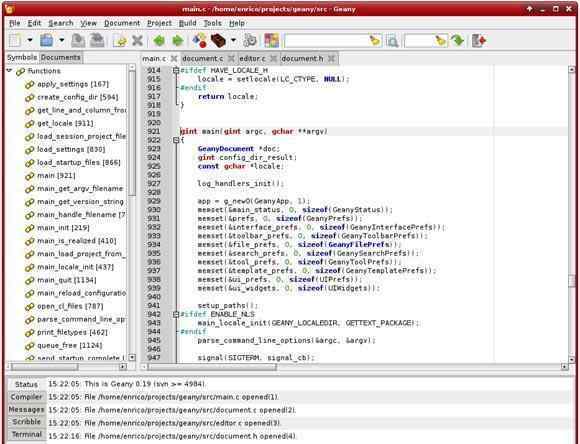
Task: Collapse the #ifdef fold at line 942
Action: [x=176, y=314]
